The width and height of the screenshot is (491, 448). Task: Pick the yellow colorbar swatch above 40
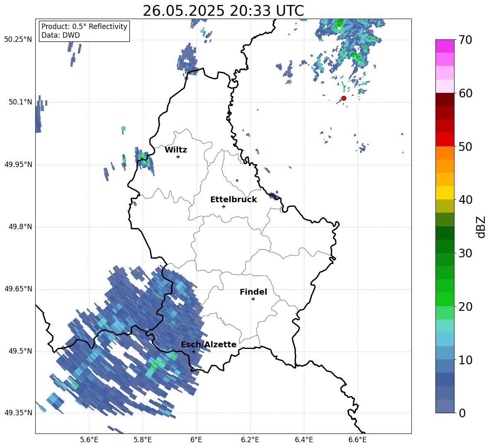pyautogui.click(x=445, y=193)
